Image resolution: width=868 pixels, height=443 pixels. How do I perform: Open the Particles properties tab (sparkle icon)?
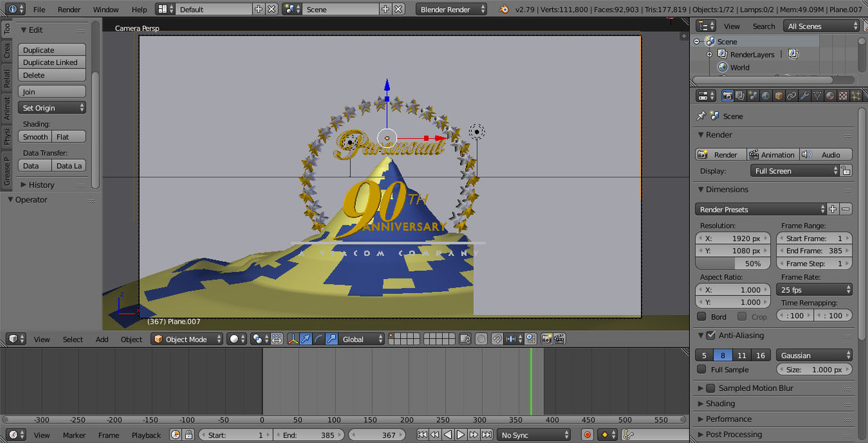(x=854, y=96)
